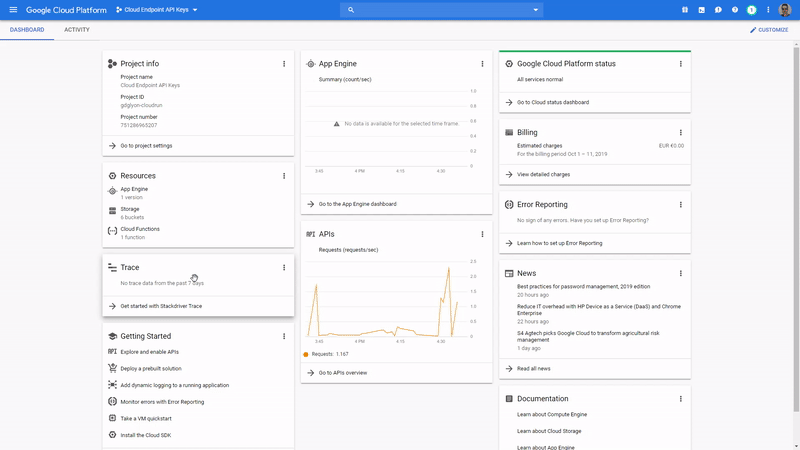Click in the top search field
This screenshot has width=800, height=450.
pyautogui.click(x=442, y=10)
